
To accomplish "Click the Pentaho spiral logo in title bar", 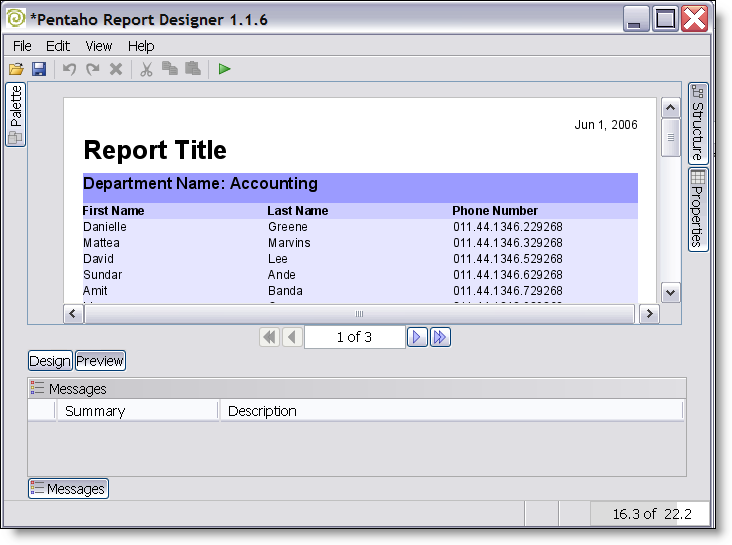I will tap(16, 19).
